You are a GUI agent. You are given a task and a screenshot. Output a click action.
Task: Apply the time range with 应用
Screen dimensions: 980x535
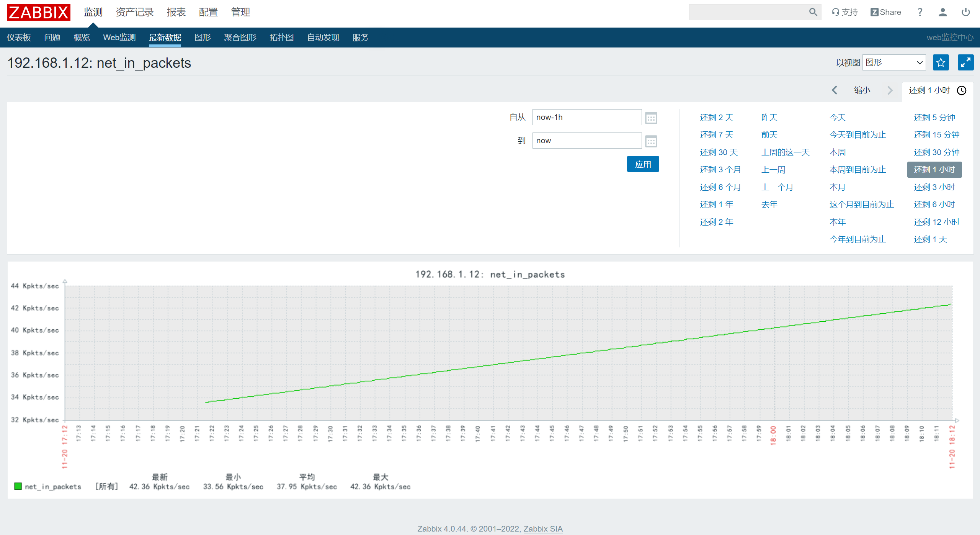[x=643, y=164]
